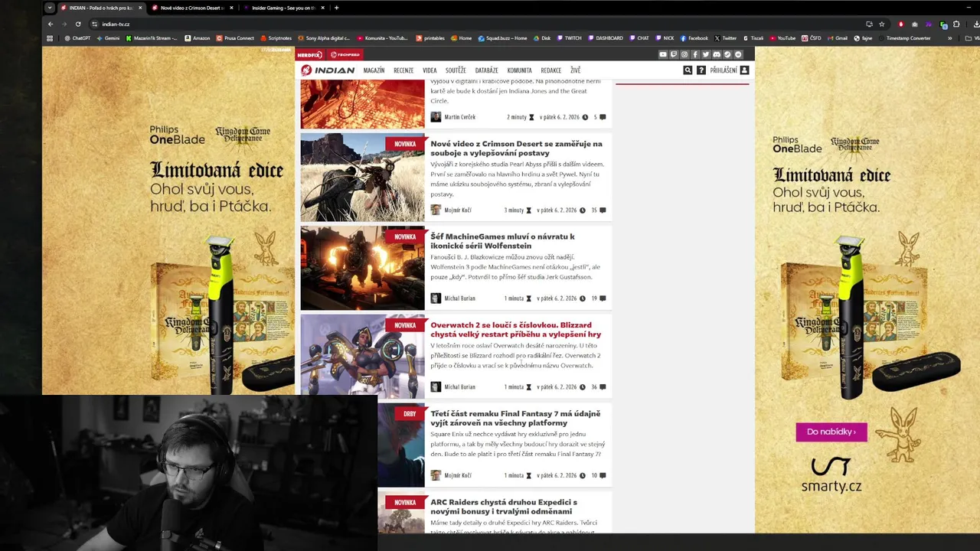The image size is (980, 551).
Task: Click the Do nabídky button in ad
Action: (831, 432)
